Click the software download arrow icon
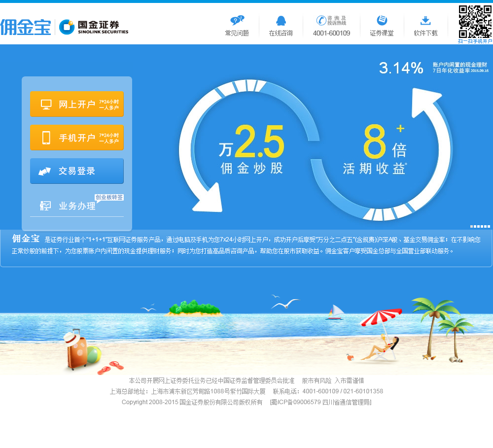This screenshot has height=448, width=493. [x=425, y=21]
